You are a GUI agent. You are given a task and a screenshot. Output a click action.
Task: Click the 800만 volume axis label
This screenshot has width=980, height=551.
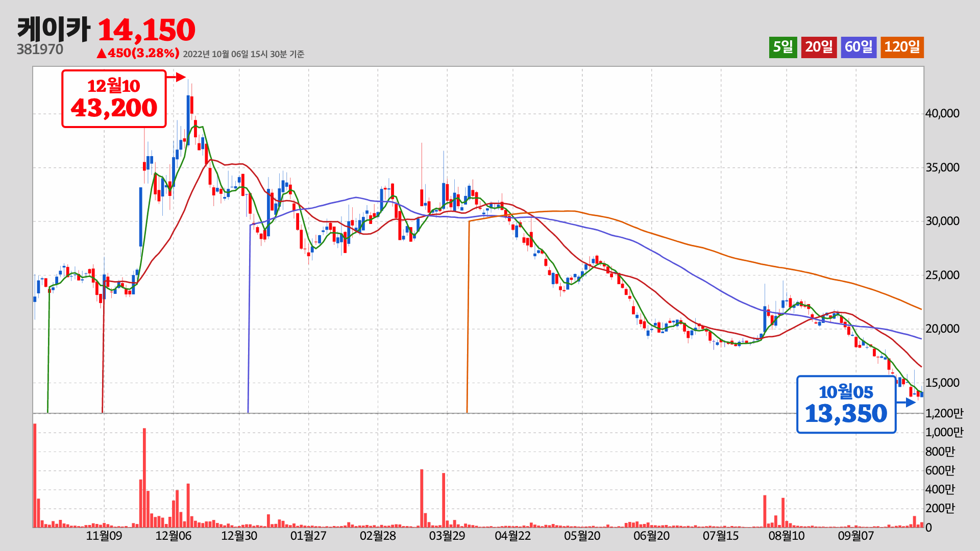940,452
